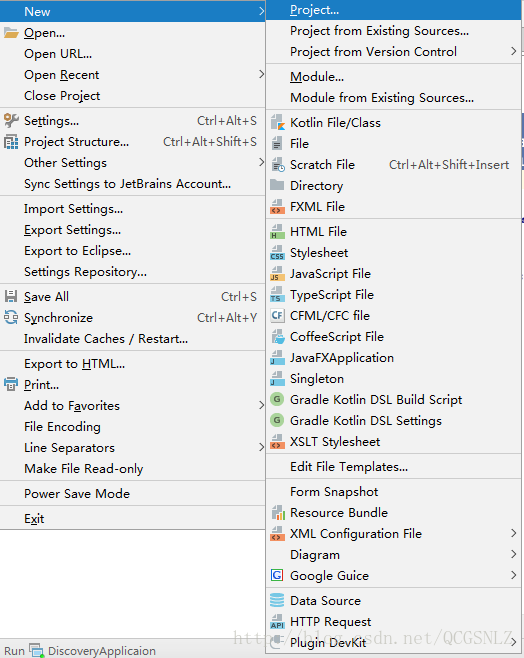
Task: Click the Kotlin File/Class icon
Action: pyautogui.click(x=277, y=123)
